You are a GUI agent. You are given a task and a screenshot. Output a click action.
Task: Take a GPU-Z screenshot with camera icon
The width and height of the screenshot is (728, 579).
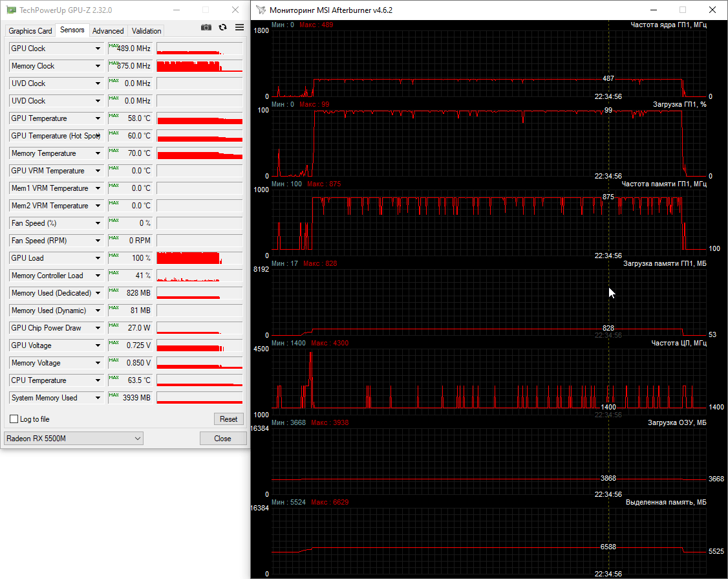[206, 27]
